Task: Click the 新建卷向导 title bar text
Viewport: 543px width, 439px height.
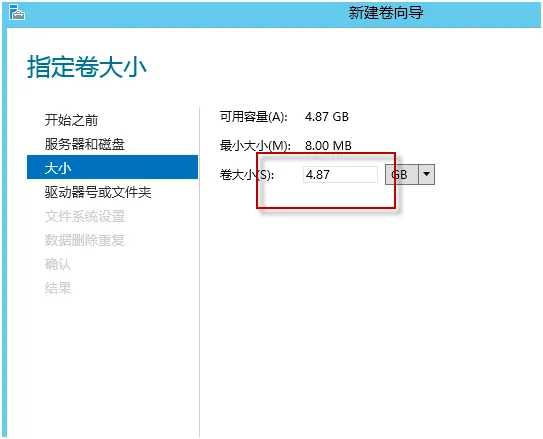Action: pos(386,13)
